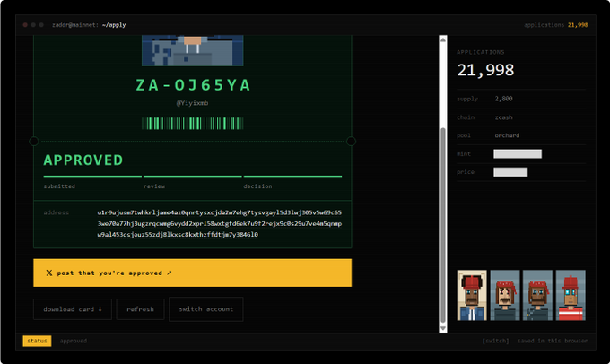Click the large 21,998 applications count
The width and height of the screenshot is (610, 364).
point(485,70)
